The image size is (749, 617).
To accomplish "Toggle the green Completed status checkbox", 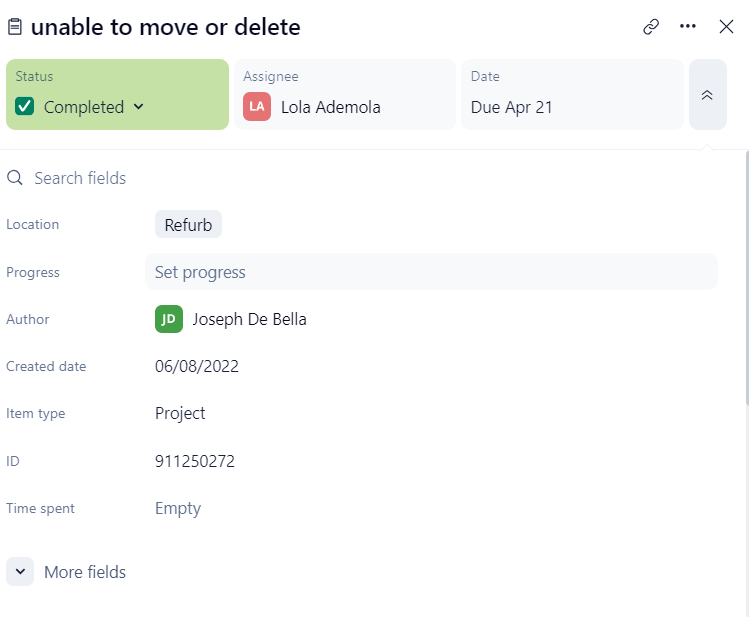I will 25,107.
